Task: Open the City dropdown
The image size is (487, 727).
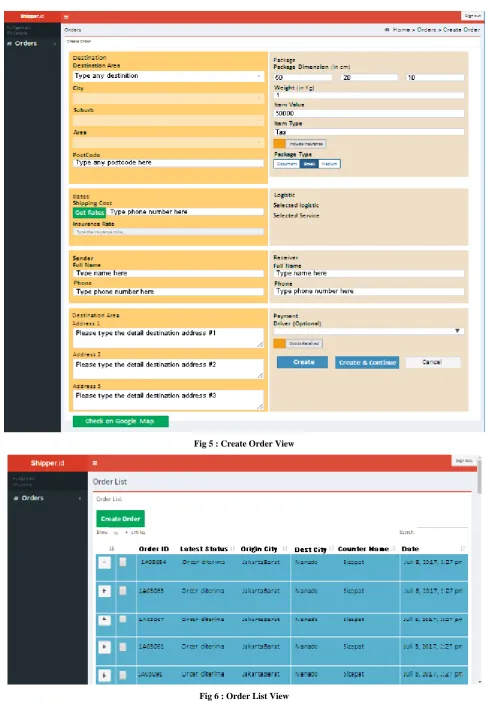Action: (x=168, y=98)
